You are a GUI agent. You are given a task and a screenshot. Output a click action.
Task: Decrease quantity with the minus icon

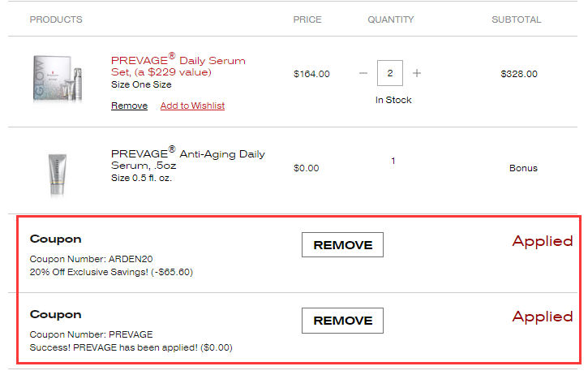point(363,73)
